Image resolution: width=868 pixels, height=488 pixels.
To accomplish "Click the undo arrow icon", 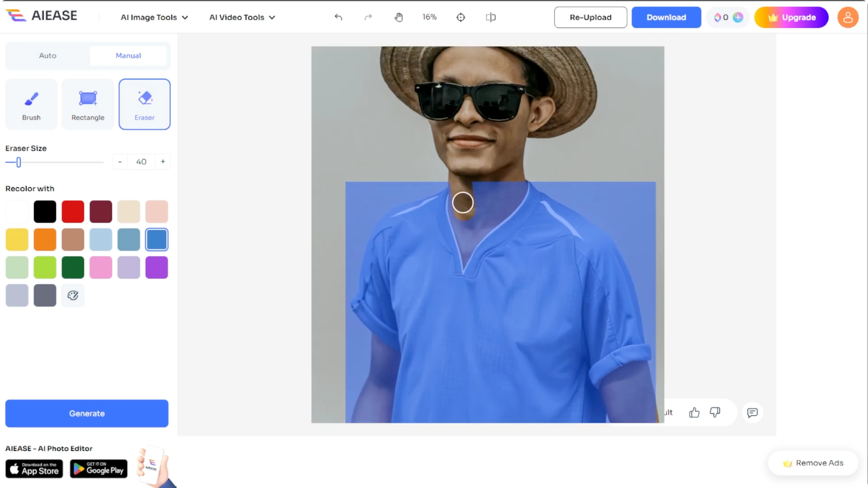I will (338, 17).
